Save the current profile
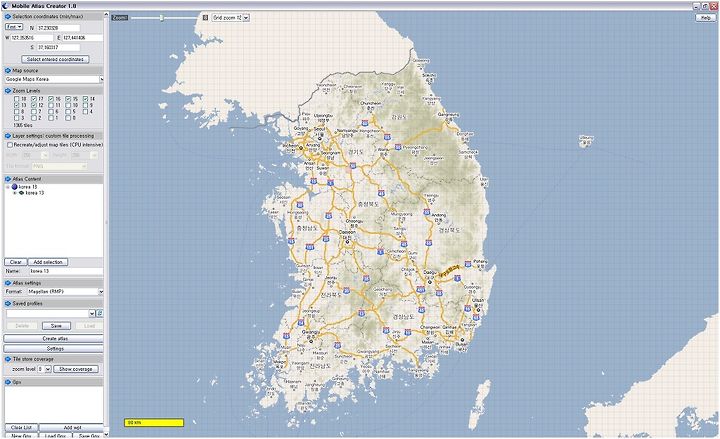720x439 pixels. point(56,326)
